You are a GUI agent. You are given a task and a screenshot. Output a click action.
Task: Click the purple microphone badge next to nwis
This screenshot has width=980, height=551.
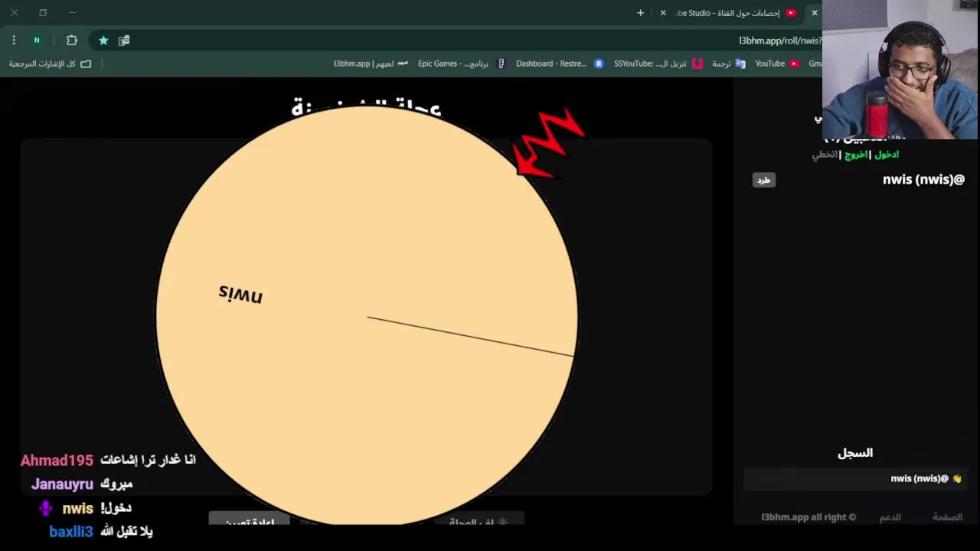point(46,508)
